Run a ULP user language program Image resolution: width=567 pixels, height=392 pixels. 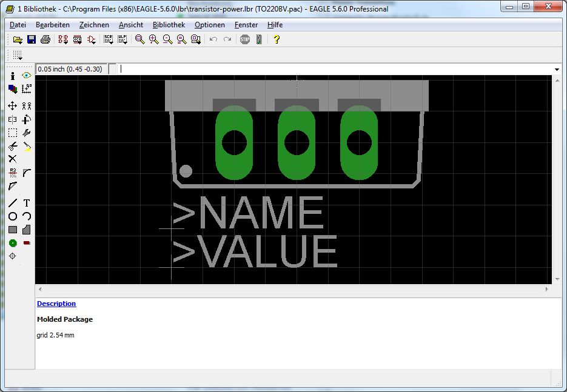tap(122, 39)
